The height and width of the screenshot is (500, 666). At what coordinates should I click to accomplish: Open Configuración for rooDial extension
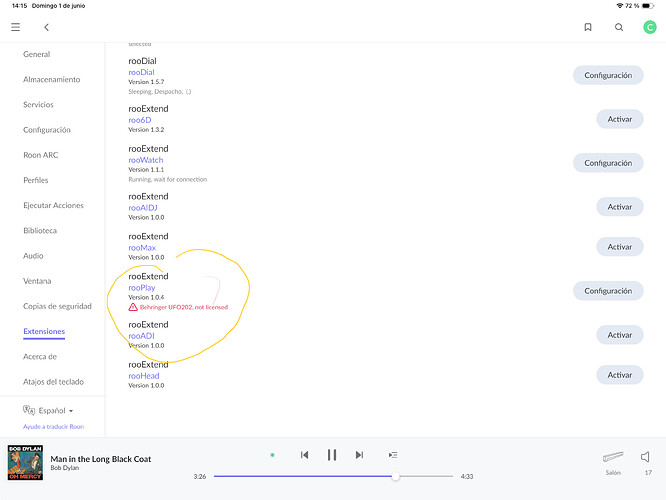(608, 75)
